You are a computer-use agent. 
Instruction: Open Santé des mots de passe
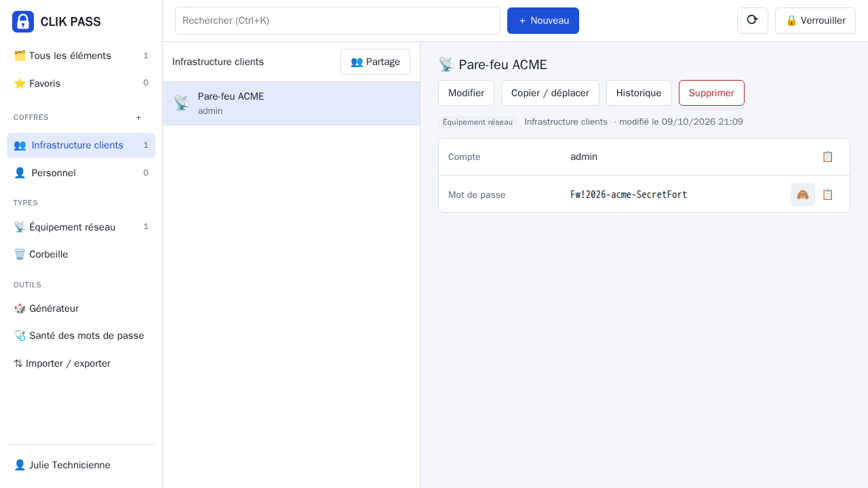[x=81, y=335]
